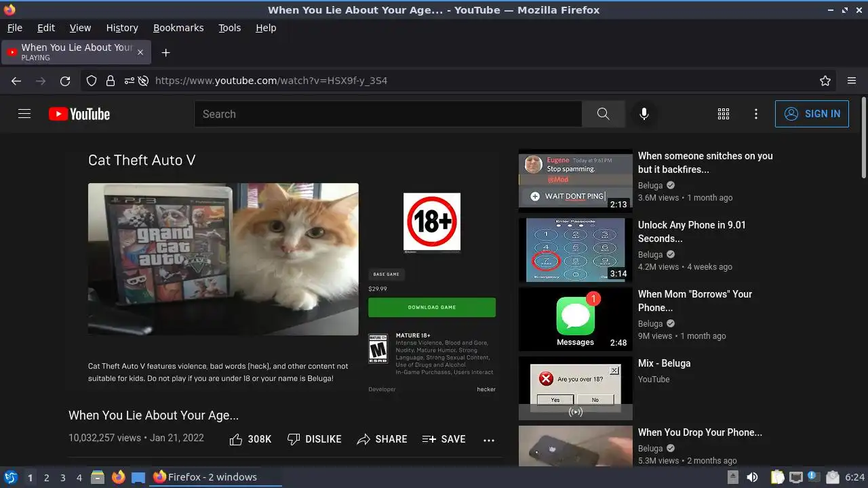Screen dimensions: 868x488
Task: Launch file manager from taskbar
Action: (98, 477)
